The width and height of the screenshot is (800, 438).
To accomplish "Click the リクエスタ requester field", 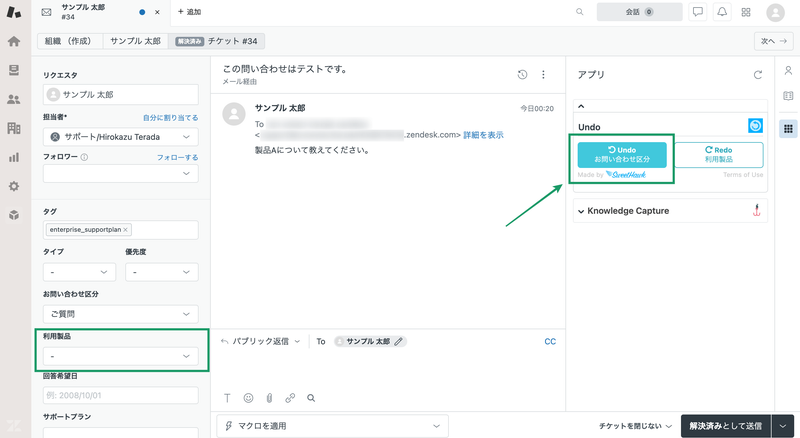I will [121, 94].
